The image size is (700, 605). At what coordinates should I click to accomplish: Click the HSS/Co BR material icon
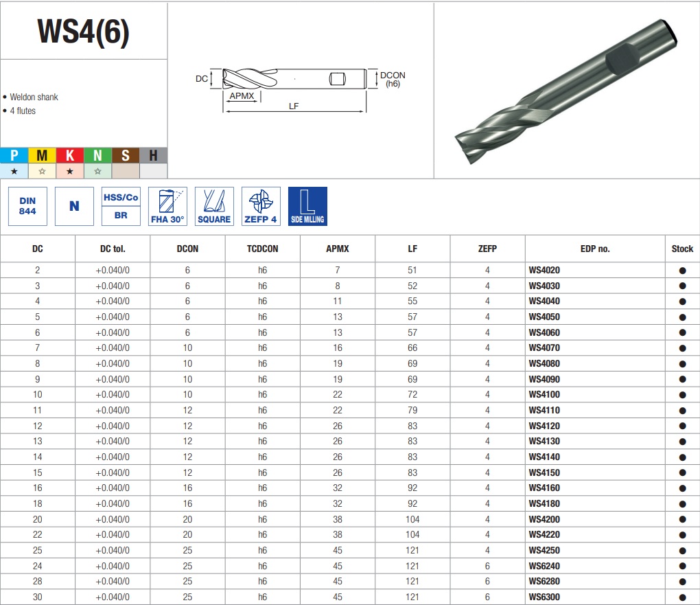tap(121, 206)
